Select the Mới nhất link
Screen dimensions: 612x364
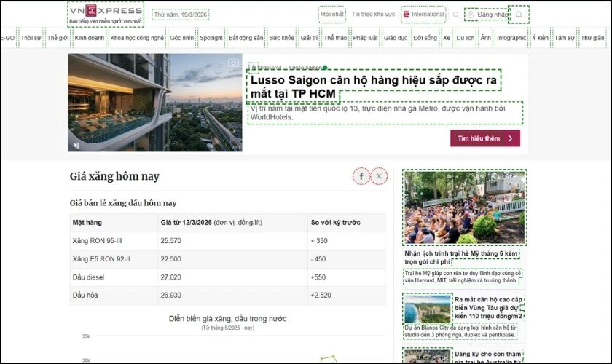tap(332, 14)
